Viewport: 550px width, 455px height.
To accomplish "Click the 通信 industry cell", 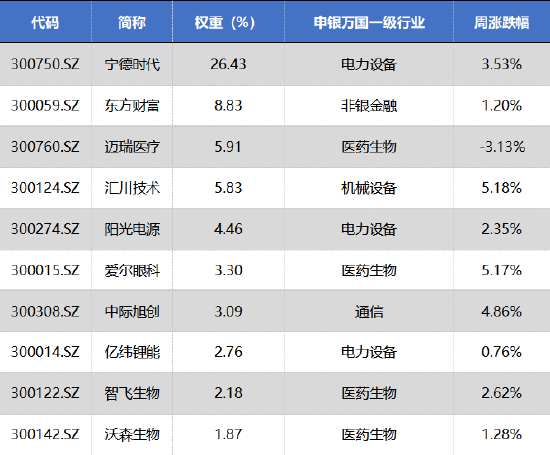I will [x=369, y=312].
